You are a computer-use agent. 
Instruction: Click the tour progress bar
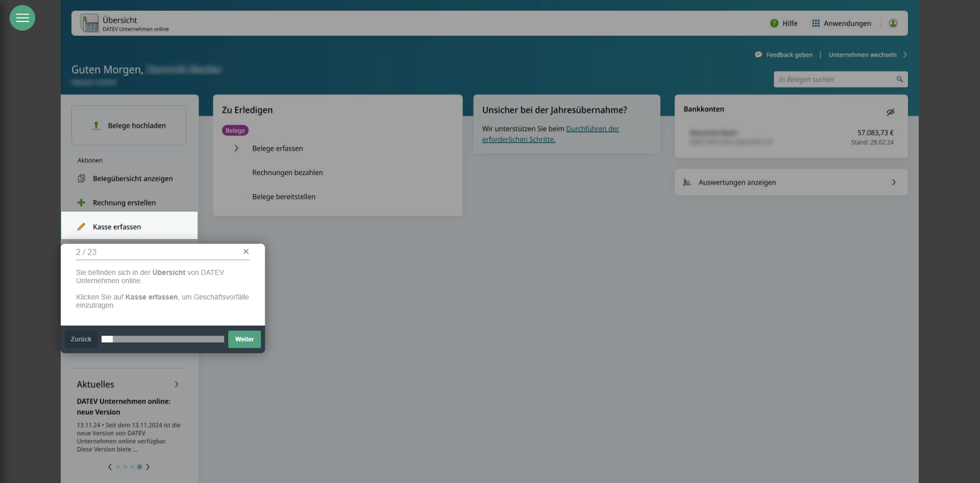[162, 339]
